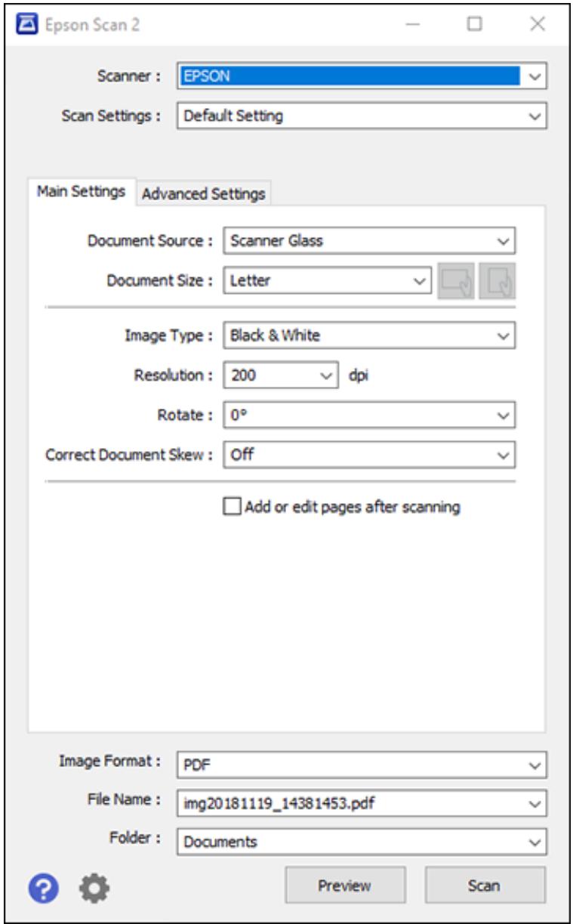This screenshot has height=924, width=573.
Task: Switch to the Main Settings tab
Action: pyautogui.click(x=82, y=192)
